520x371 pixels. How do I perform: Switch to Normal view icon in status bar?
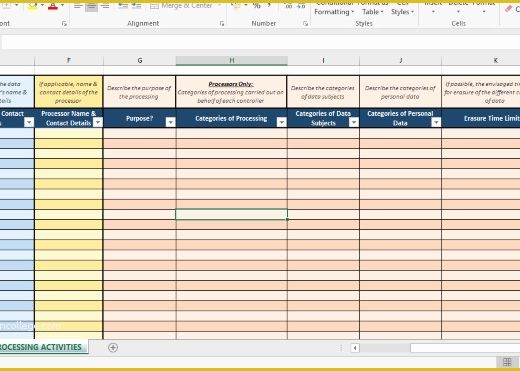(x=507, y=362)
